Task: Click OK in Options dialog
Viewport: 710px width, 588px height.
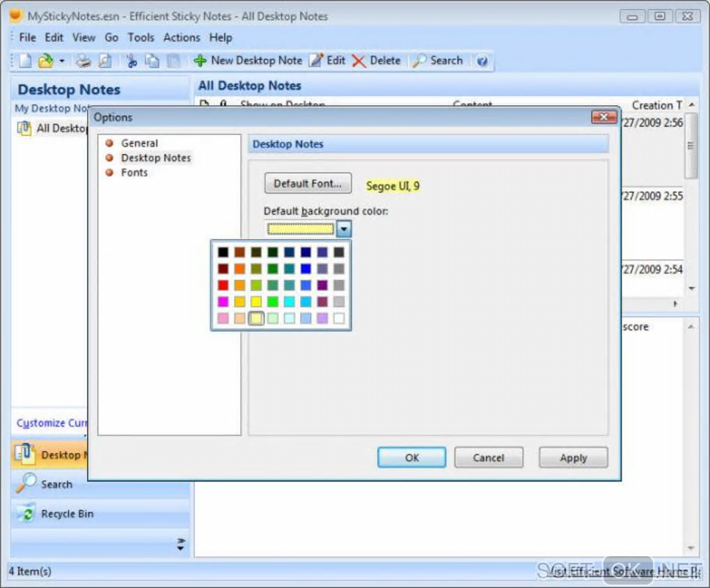Action: click(x=411, y=458)
